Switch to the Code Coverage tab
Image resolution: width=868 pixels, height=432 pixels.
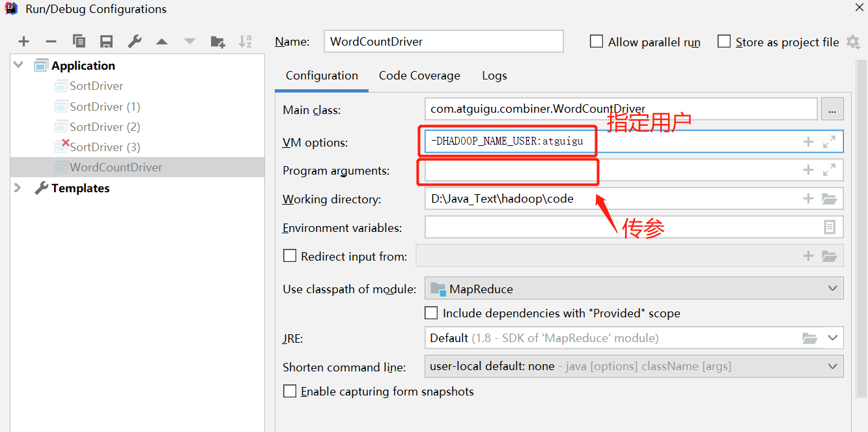click(419, 76)
